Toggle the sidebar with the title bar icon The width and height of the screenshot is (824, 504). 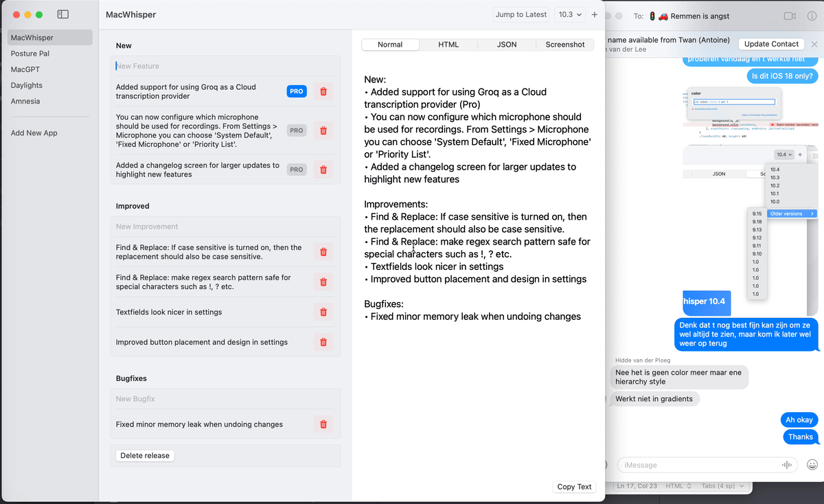tap(62, 14)
